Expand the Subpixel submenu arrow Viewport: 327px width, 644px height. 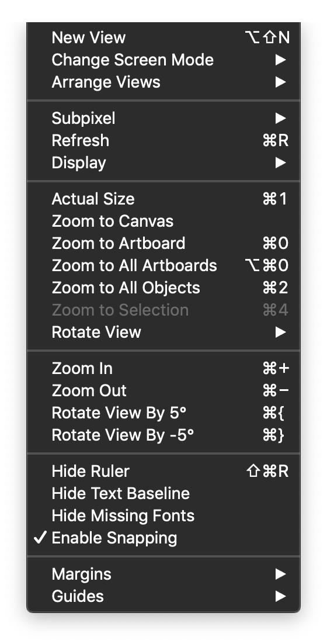pyautogui.click(x=280, y=118)
